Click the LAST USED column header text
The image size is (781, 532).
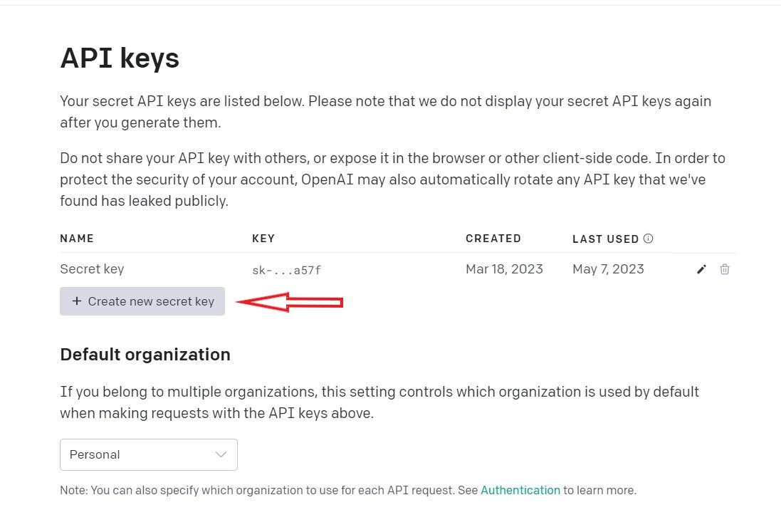pos(605,239)
